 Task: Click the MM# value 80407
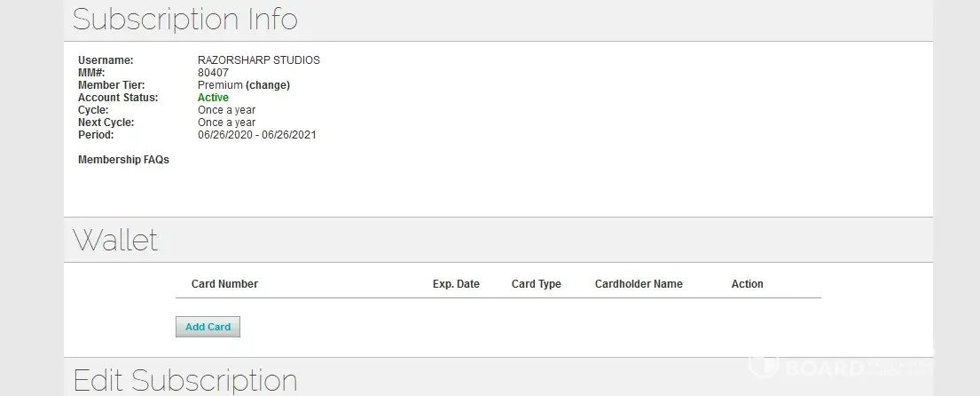coord(213,73)
